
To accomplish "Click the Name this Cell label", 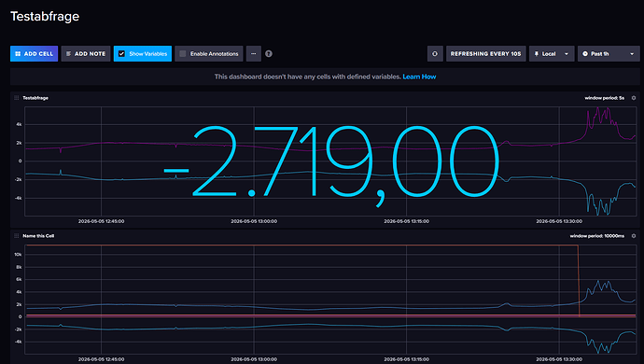I will tap(38, 236).
